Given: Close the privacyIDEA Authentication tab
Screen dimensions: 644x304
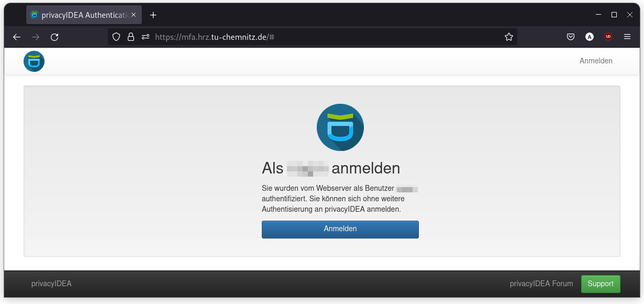Looking at the screenshot, I should point(134,15).
